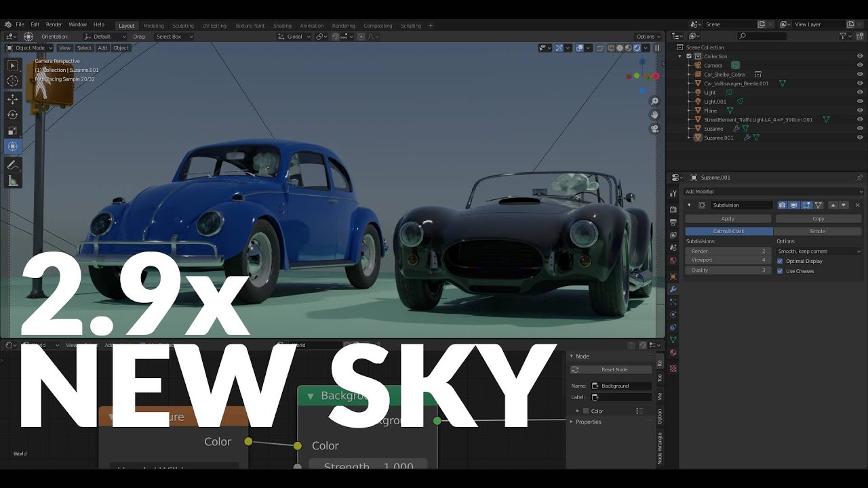Open Object Data properties green triangle tab
Screen dimensions: 868x488
673,340
